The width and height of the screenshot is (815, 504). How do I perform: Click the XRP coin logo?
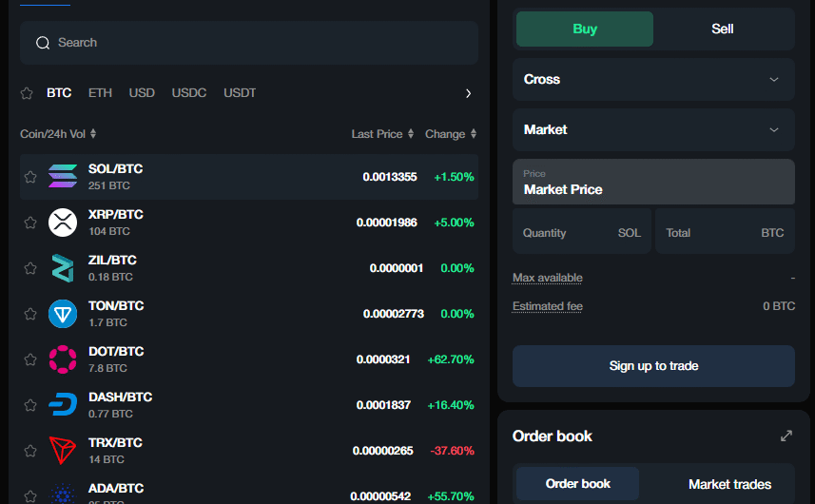[x=63, y=223]
